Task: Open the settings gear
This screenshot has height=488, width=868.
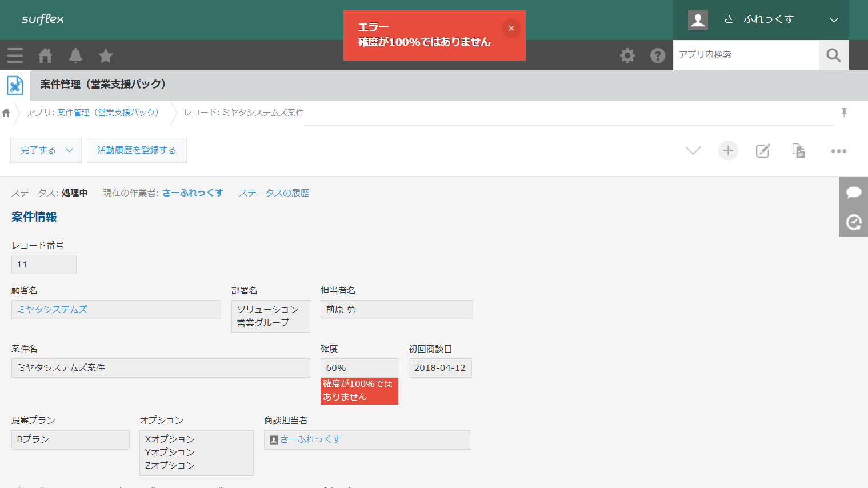Action: coord(627,55)
